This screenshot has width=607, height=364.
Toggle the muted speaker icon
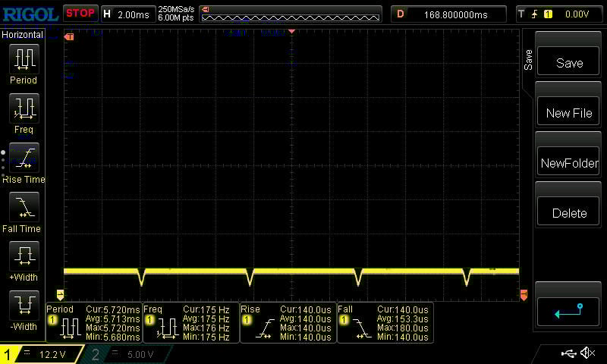coord(587,353)
